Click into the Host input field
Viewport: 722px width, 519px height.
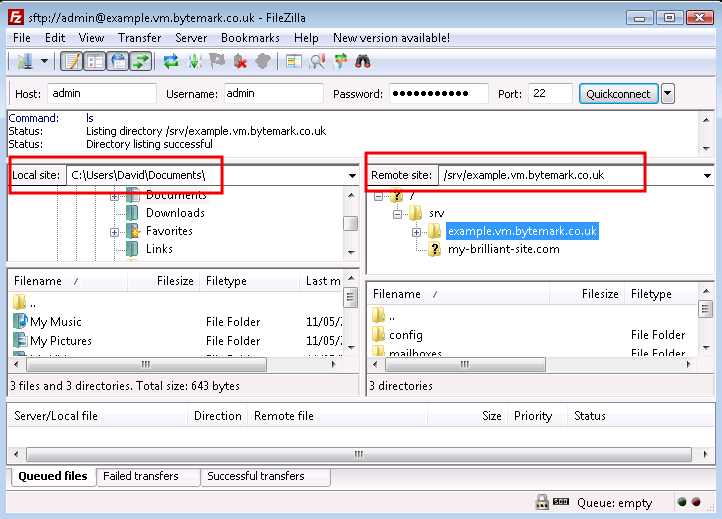point(102,94)
